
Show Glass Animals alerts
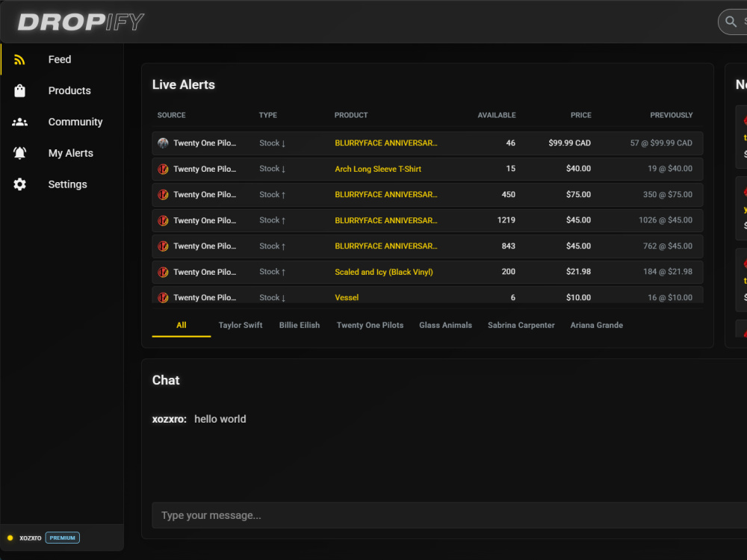(x=445, y=326)
